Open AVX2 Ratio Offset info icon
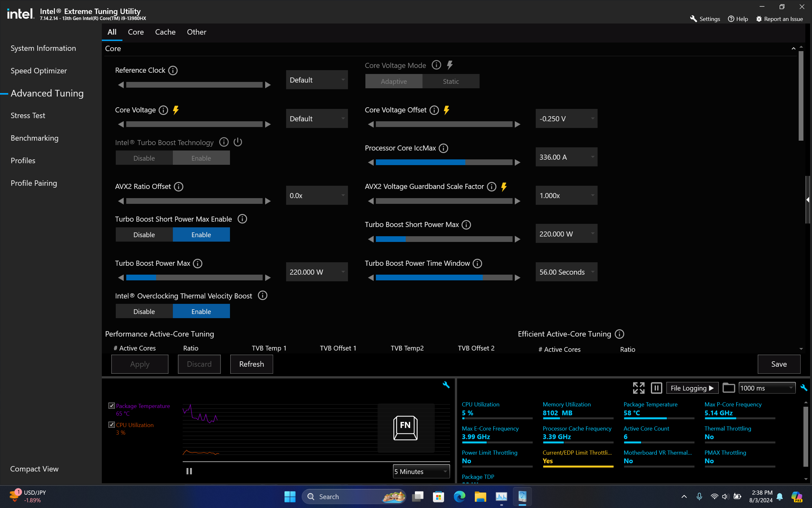The height and width of the screenshot is (508, 812). click(179, 186)
